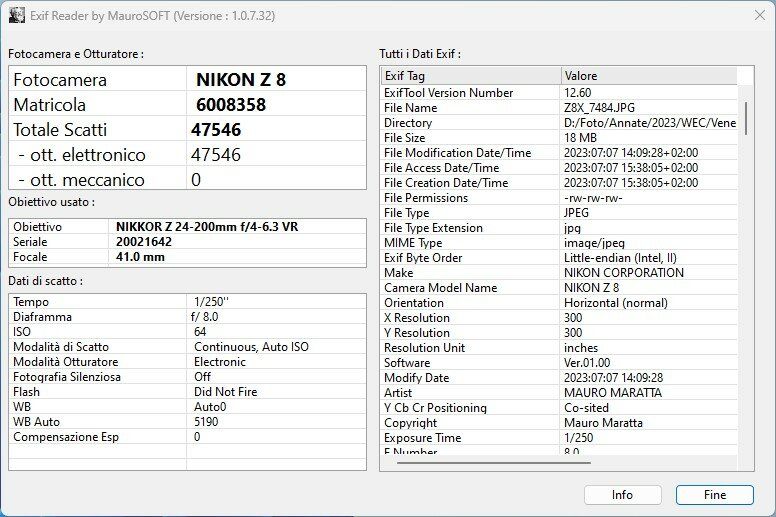Select the File Size value 18 MB
The image size is (776, 517).
pos(581,138)
